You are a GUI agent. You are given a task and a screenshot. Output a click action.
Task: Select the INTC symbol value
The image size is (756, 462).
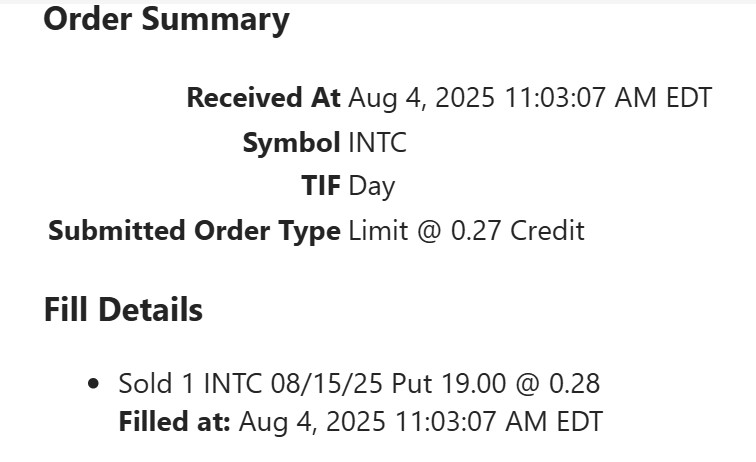(x=377, y=143)
